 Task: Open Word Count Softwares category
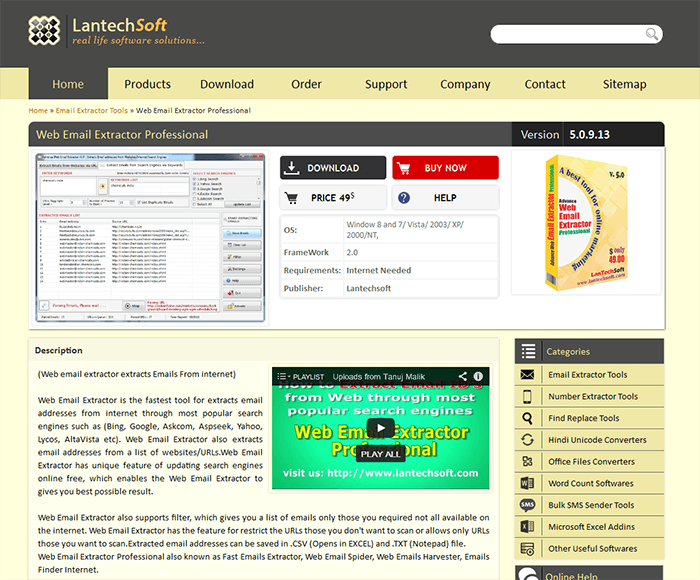(x=591, y=483)
